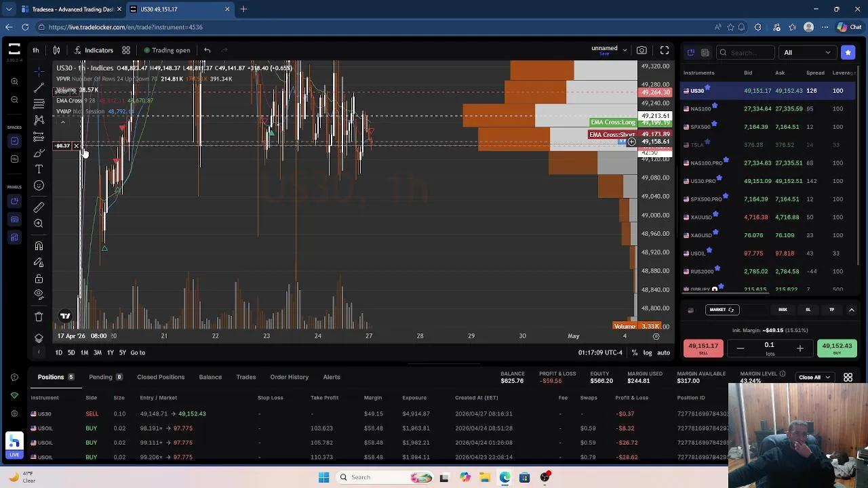Viewport: 868px width, 488px height.
Task: Select the XAUUSD instrument row
Action: tap(768, 217)
